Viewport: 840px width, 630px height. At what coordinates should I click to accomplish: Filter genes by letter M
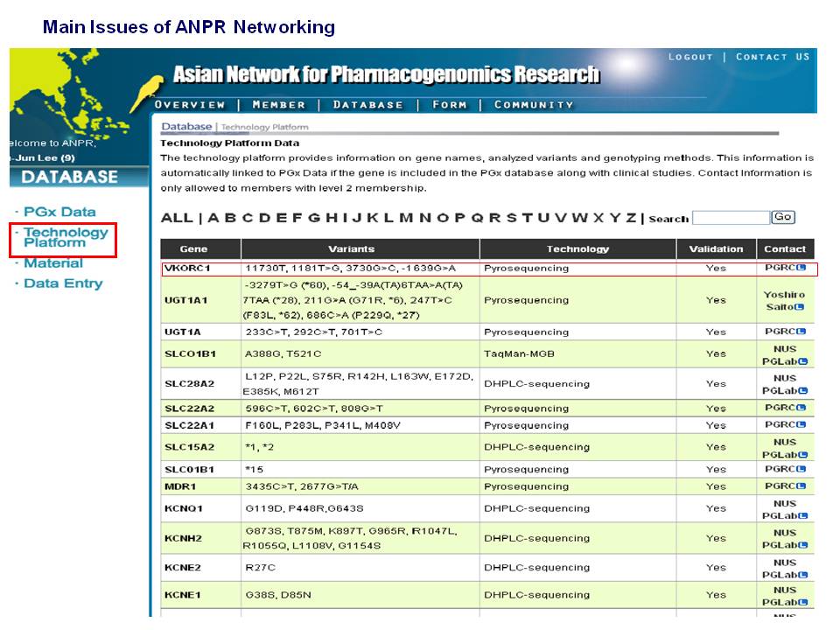[406, 218]
